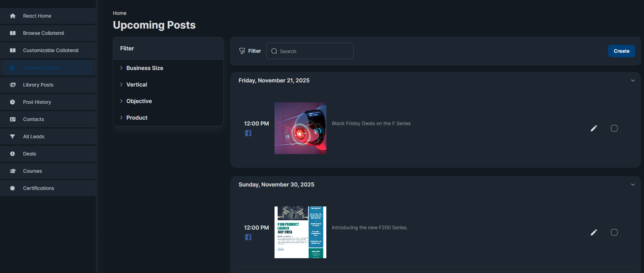The width and height of the screenshot is (644, 273).
Task: Collapse the Friday, November 21 section
Action: pyautogui.click(x=633, y=80)
